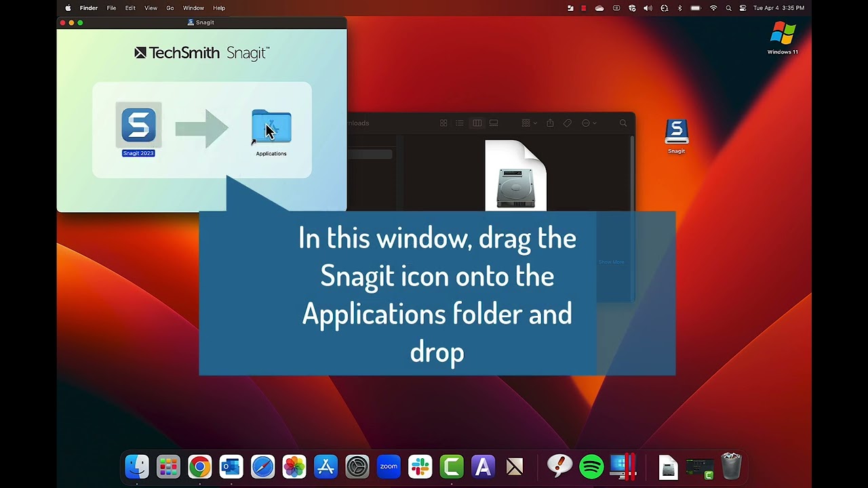Viewport: 868px width, 488px height.
Task: Click the date and time in menu bar
Action: coord(778,8)
